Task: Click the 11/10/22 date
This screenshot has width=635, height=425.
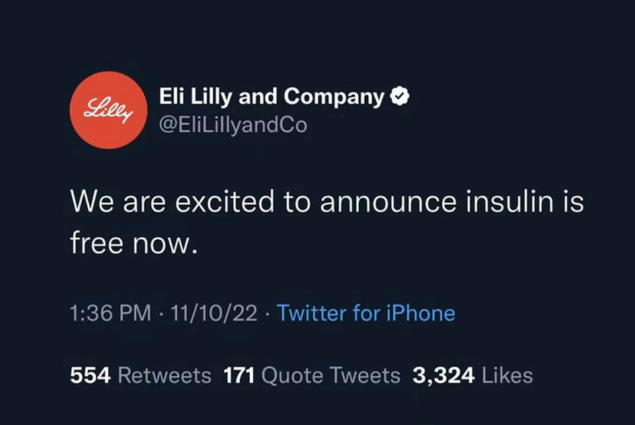Action: coord(215,314)
